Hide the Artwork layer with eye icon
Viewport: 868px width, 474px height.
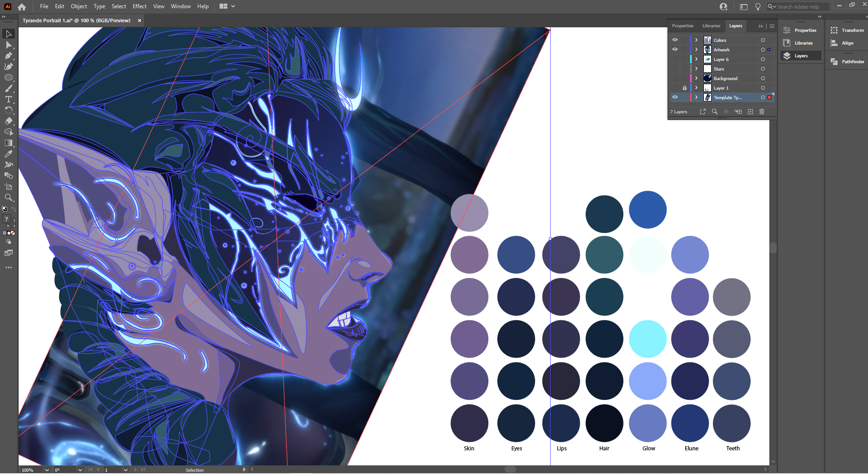coord(675,50)
